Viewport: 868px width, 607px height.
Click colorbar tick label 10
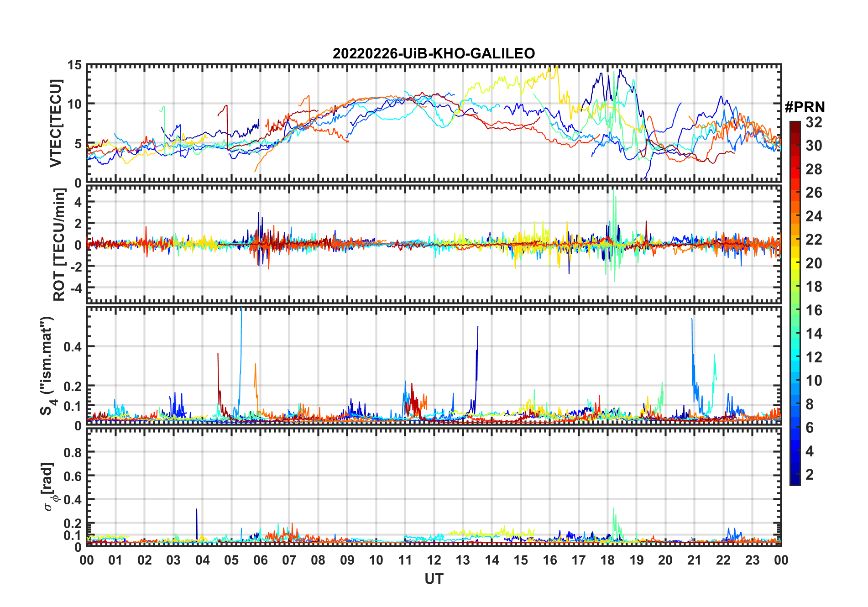click(814, 381)
